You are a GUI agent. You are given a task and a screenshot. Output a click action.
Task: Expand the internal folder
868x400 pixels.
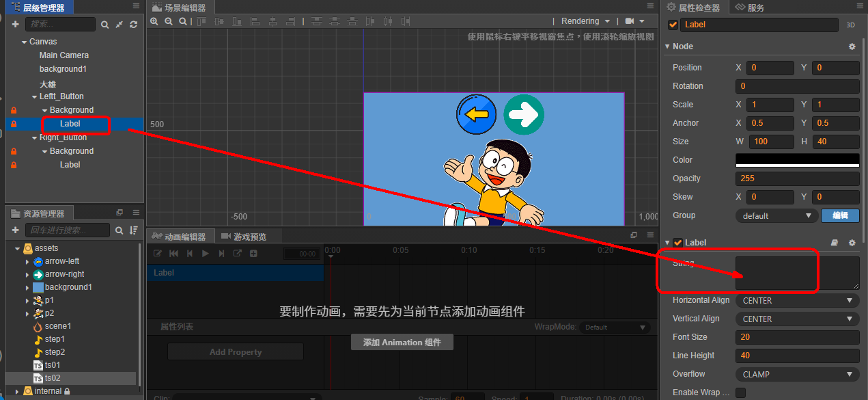(17, 391)
